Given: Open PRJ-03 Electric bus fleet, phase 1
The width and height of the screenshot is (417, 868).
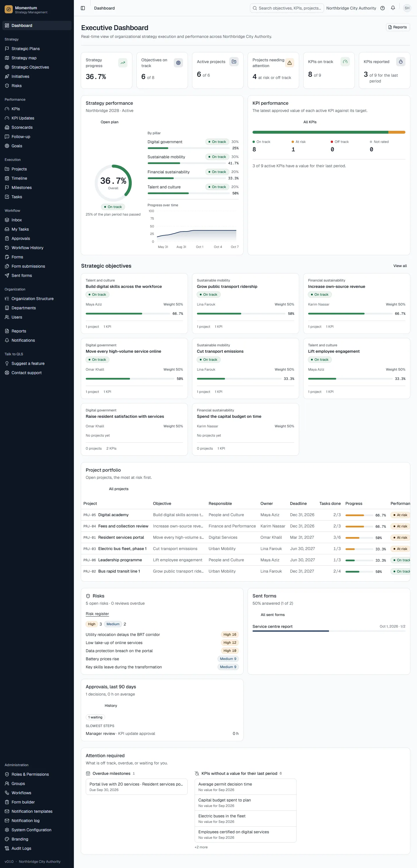Looking at the screenshot, I should (x=245, y=549).
